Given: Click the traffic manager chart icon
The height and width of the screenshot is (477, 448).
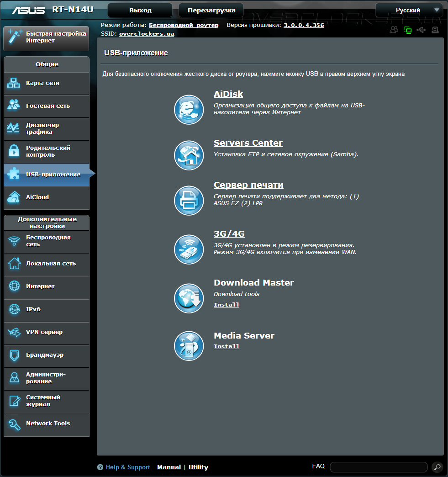Looking at the screenshot, I should point(13,128).
